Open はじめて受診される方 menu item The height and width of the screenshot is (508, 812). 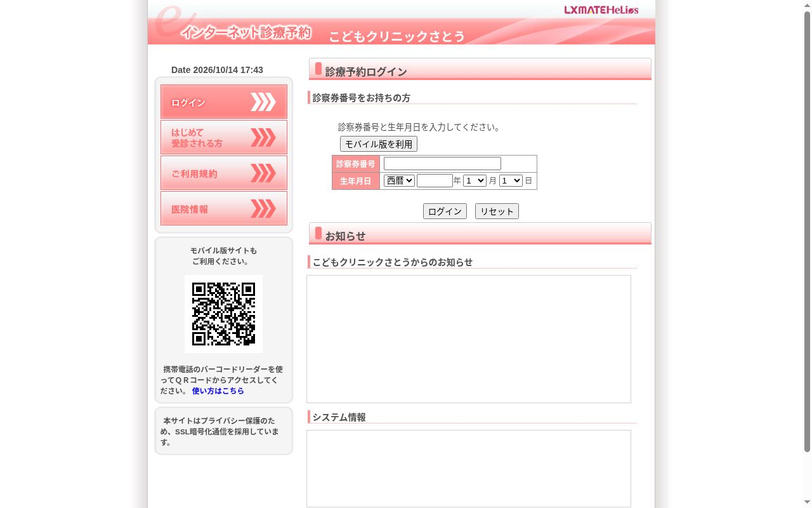[x=224, y=137]
